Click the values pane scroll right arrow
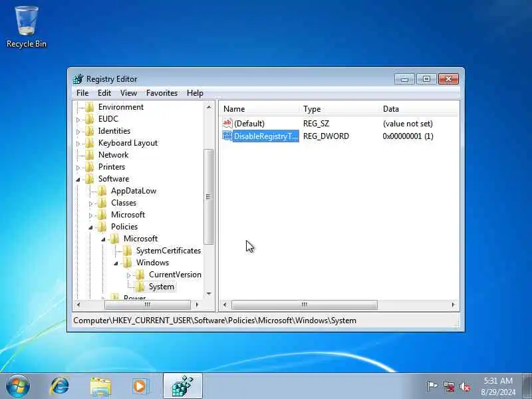Image resolution: width=532 pixels, height=399 pixels. coord(454,305)
